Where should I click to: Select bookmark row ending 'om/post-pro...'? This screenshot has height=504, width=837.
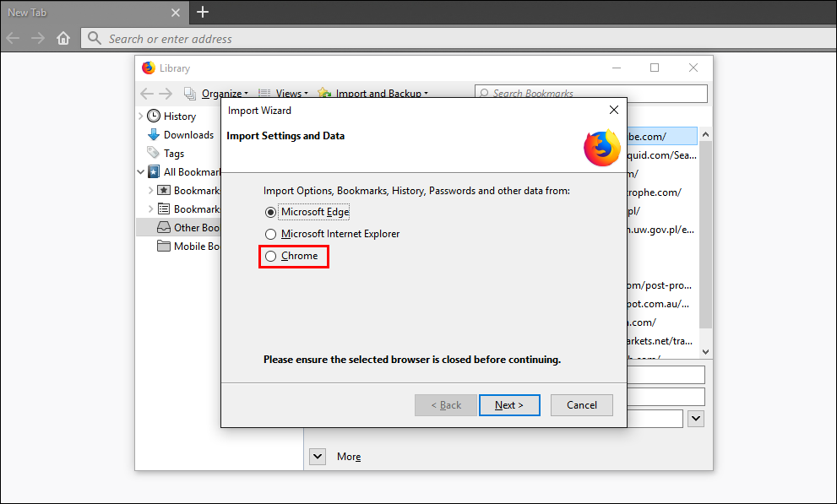662,285
